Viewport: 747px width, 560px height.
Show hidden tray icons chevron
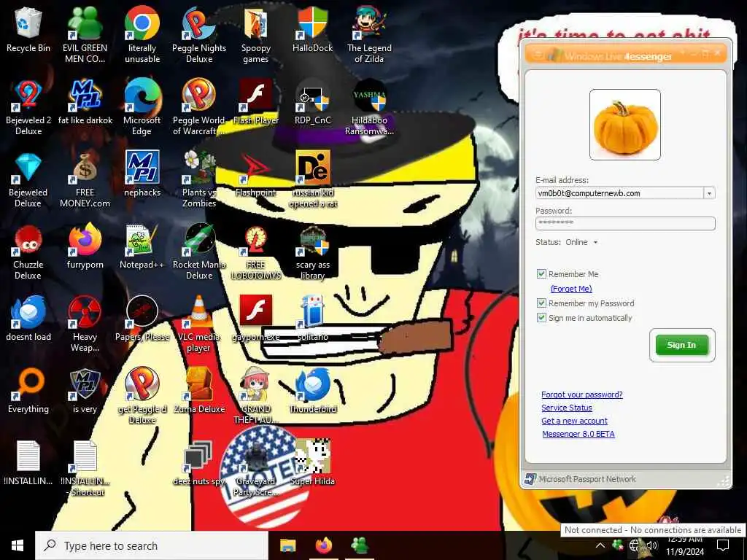[600, 545]
